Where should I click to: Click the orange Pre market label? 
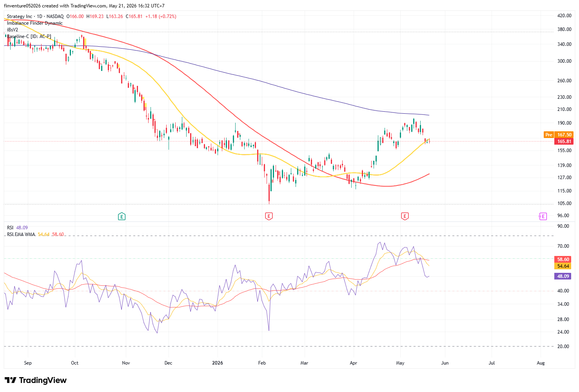549,134
